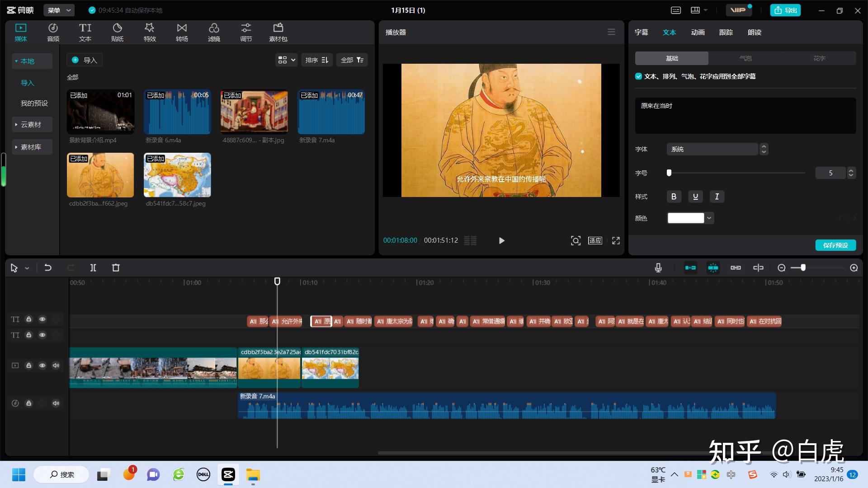Toggle the timeline linkage icon
Screen dimensions: 868x488
(736, 268)
